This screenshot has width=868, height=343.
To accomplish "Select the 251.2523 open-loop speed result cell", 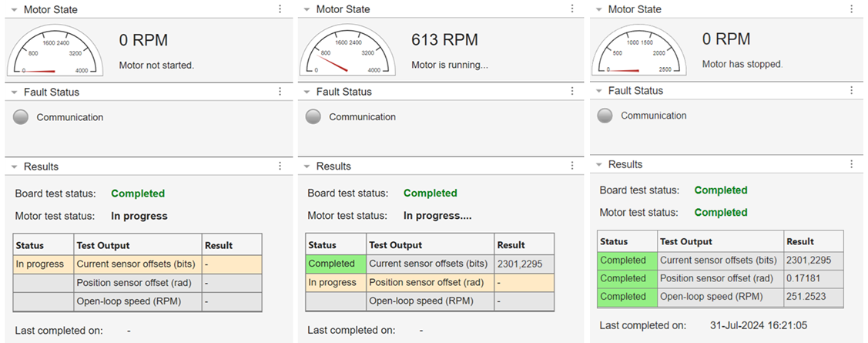I will pos(812,297).
